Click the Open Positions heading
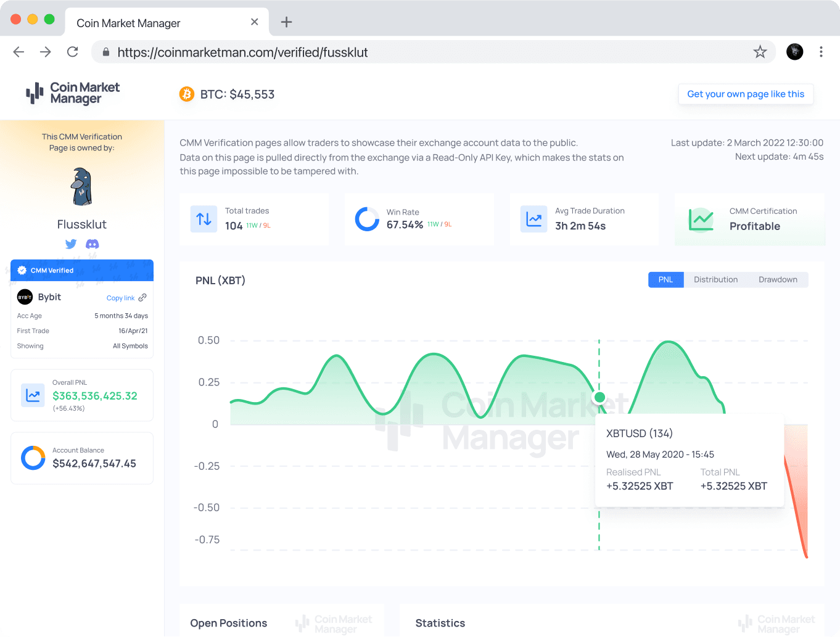Screen dimensions: 840x637 tap(229, 623)
